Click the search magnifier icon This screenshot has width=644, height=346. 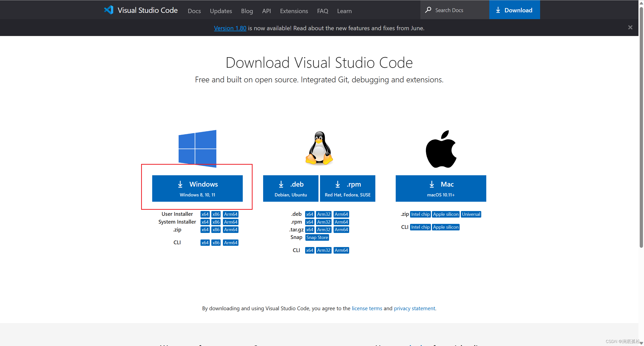click(x=428, y=10)
